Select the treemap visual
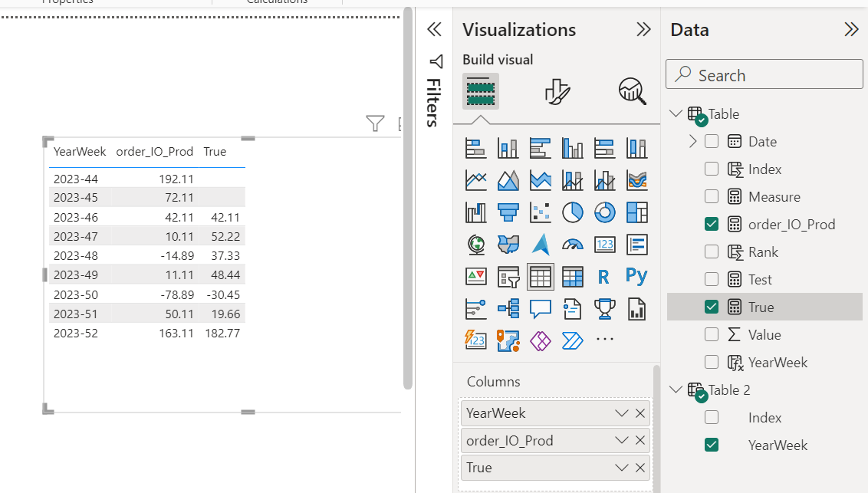The height and width of the screenshot is (493, 868). [x=636, y=212]
